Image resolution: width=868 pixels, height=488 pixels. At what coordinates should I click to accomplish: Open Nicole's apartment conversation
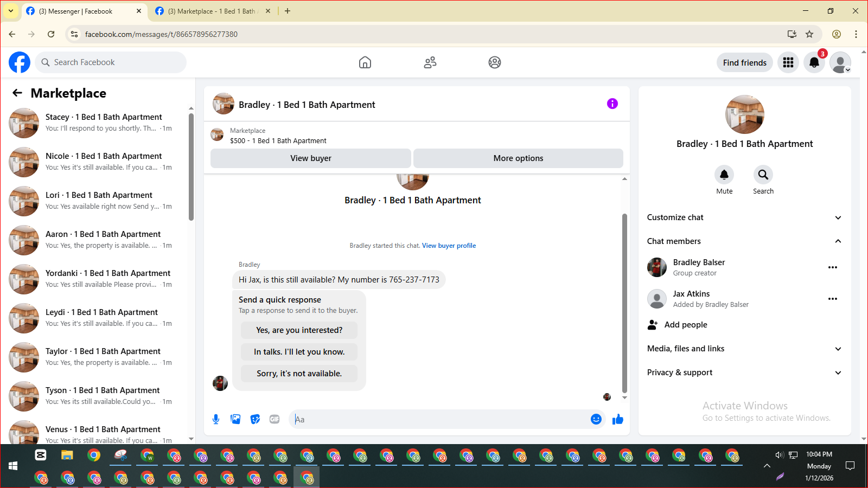pos(97,162)
